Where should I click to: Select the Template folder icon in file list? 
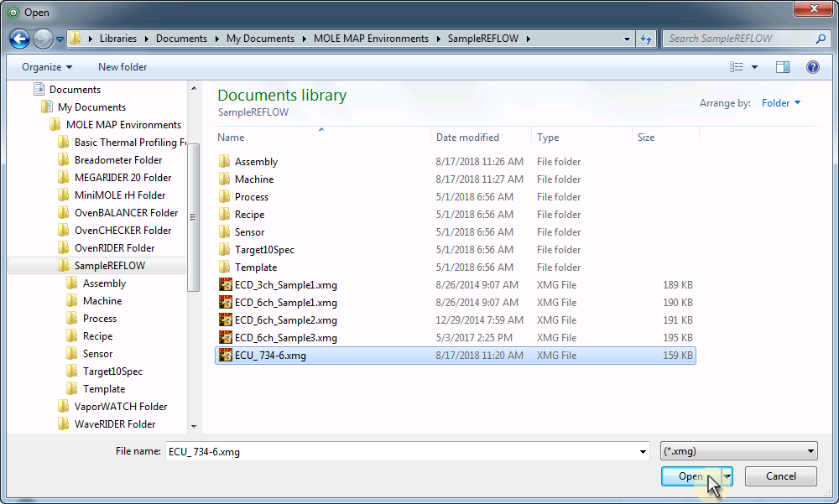pos(225,268)
